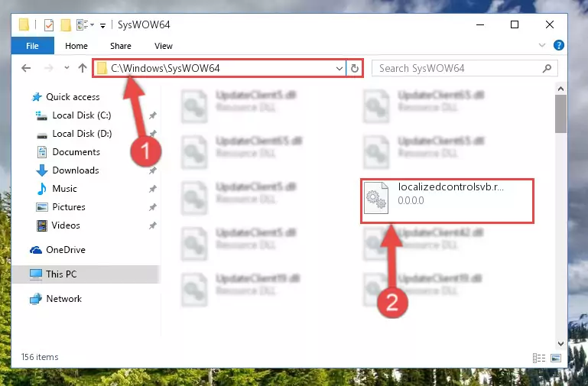Click the Properties quick access toolbar icon

49,25
